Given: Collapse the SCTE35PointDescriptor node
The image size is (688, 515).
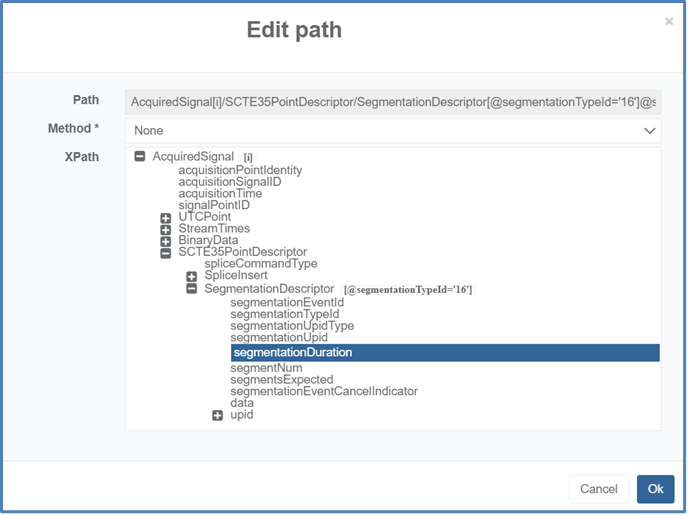Looking at the screenshot, I should (x=166, y=253).
